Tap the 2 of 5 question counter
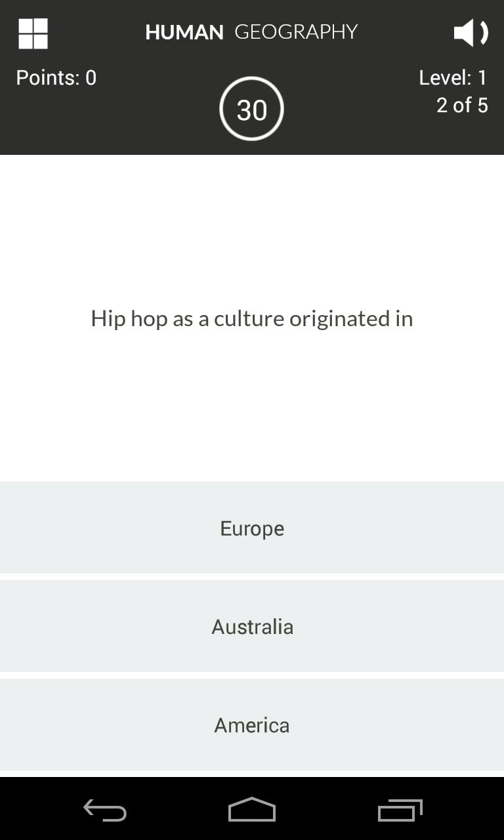 click(462, 105)
